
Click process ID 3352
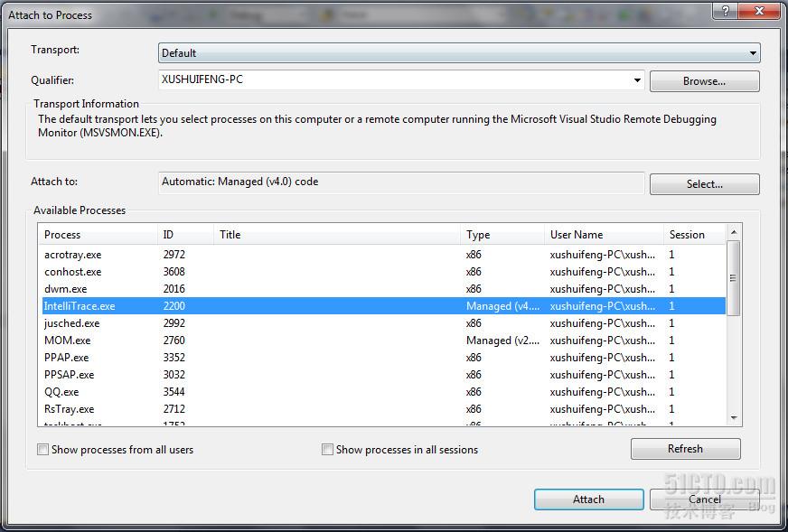[x=174, y=357]
